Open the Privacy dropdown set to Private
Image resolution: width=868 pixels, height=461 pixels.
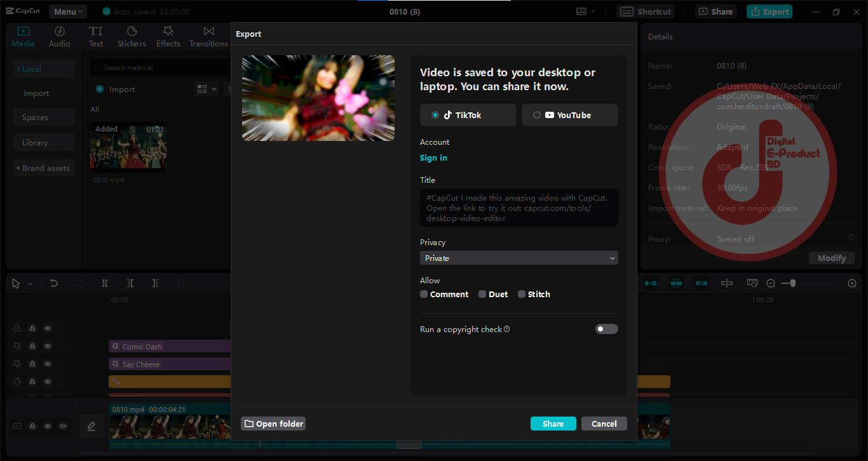(519, 258)
